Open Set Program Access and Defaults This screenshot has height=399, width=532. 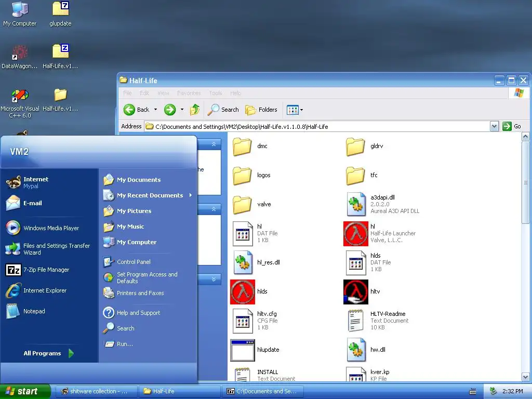pos(148,277)
